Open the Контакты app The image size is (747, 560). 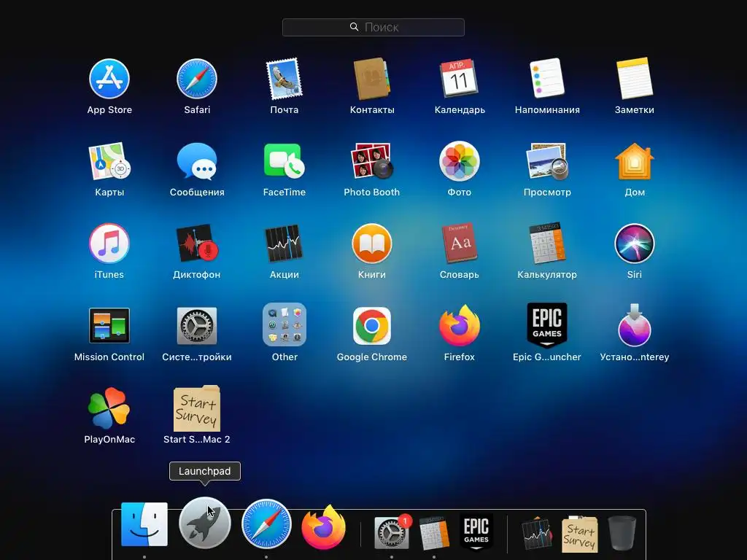pyautogui.click(x=371, y=79)
